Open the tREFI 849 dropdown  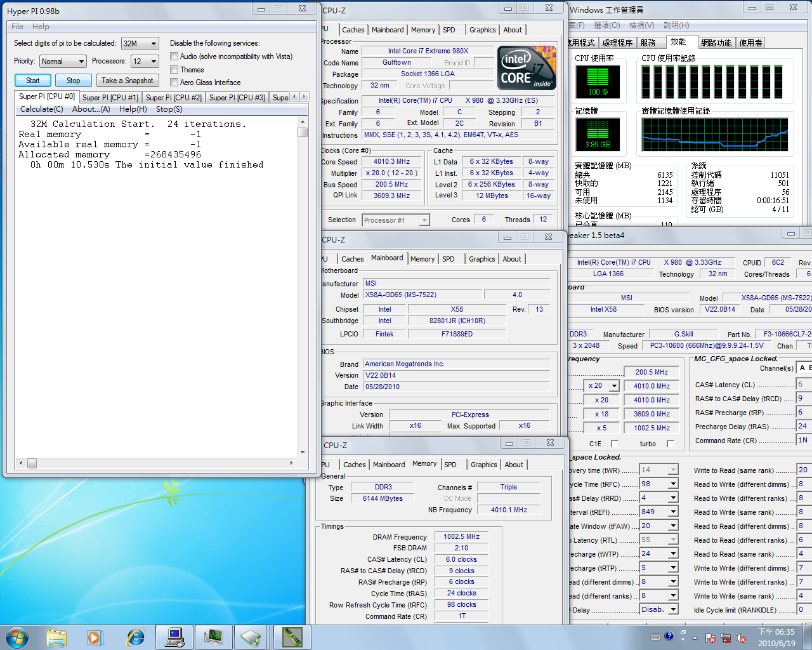(x=659, y=512)
